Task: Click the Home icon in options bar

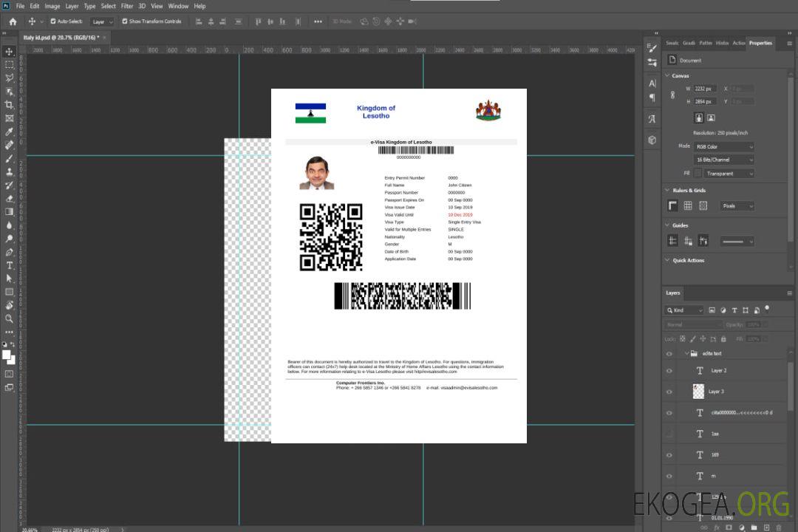Action: (13, 21)
